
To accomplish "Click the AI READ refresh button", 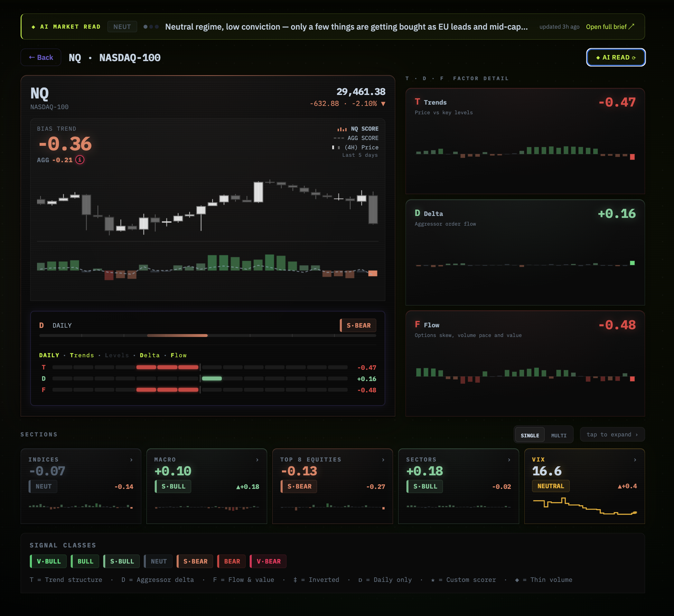I will click(x=615, y=58).
